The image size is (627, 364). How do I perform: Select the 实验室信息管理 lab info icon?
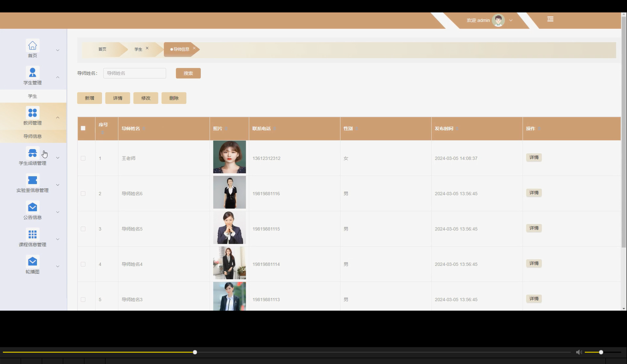32,180
